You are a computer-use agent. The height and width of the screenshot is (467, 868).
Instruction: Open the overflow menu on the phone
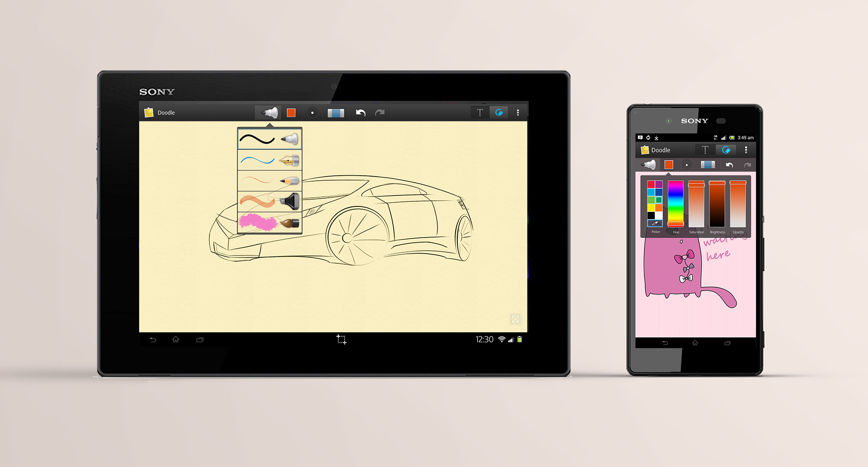click(746, 150)
